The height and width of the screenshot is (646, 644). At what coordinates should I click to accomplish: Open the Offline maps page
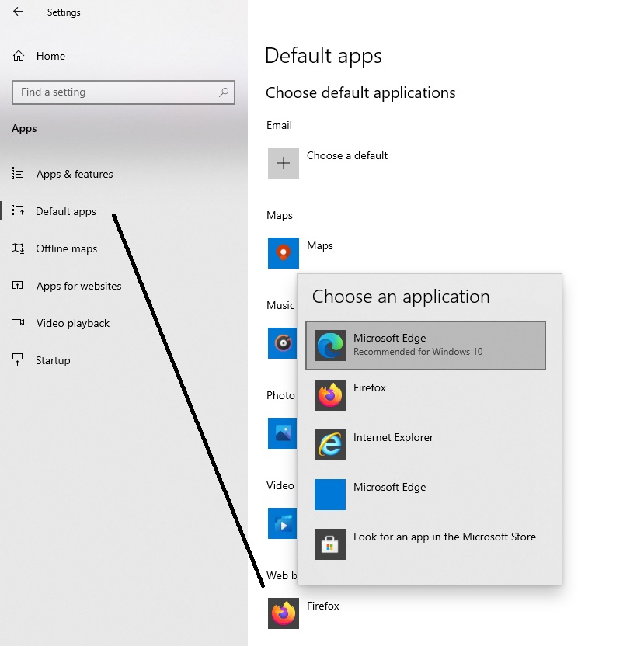[x=66, y=248]
